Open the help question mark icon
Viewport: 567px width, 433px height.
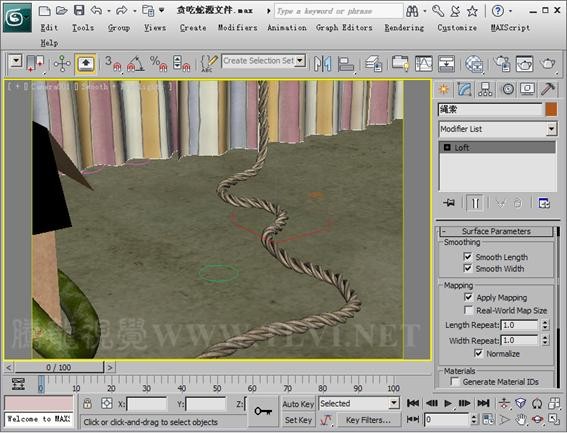click(x=498, y=11)
